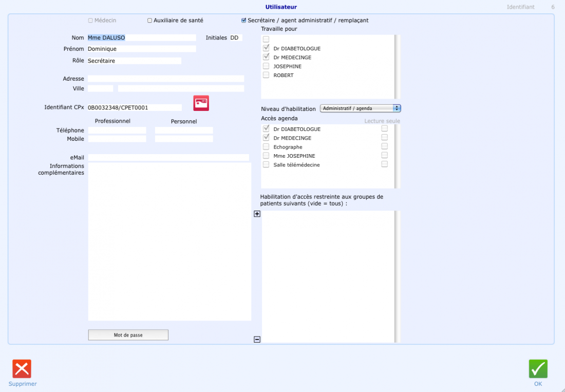The width and height of the screenshot is (565, 392).
Task: Uncheck Dr DIABETOLOGUE agenda access
Action: (x=266, y=128)
